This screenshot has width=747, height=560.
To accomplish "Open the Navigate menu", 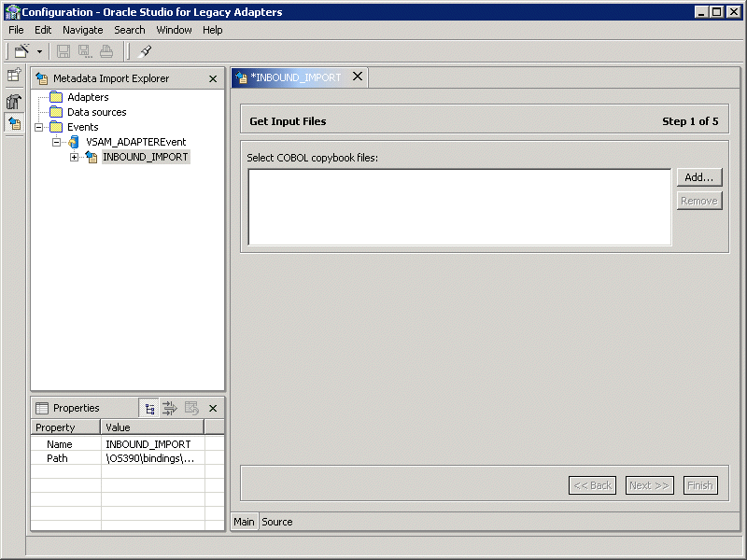I will point(83,30).
